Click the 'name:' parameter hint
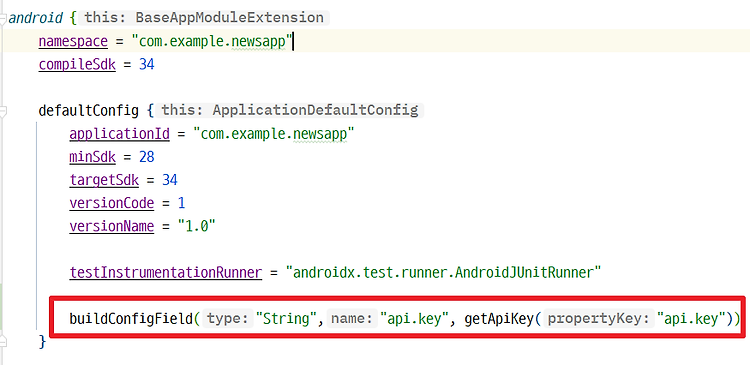750x365 pixels. click(x=352, y=319)
